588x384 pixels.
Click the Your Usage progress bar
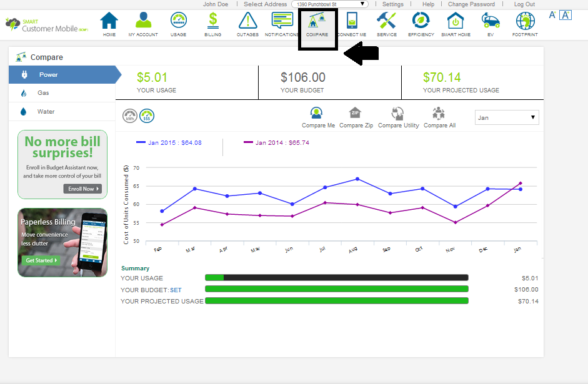(336, 278)
